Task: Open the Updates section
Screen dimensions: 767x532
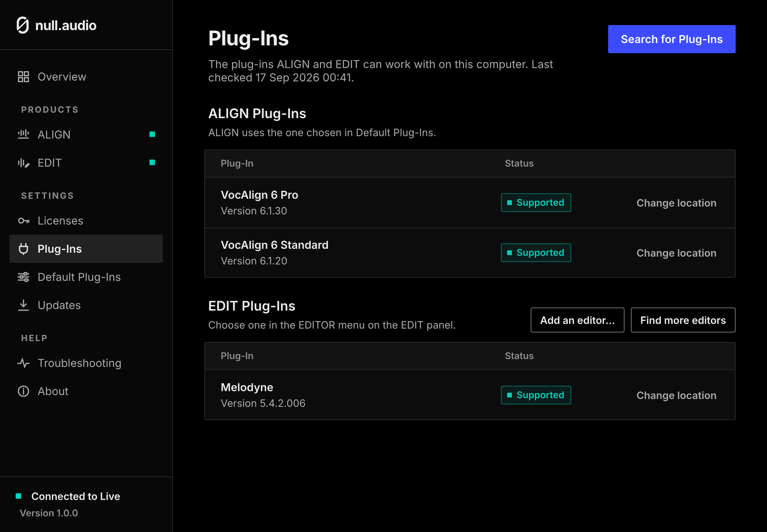Action: click(86, 305)
